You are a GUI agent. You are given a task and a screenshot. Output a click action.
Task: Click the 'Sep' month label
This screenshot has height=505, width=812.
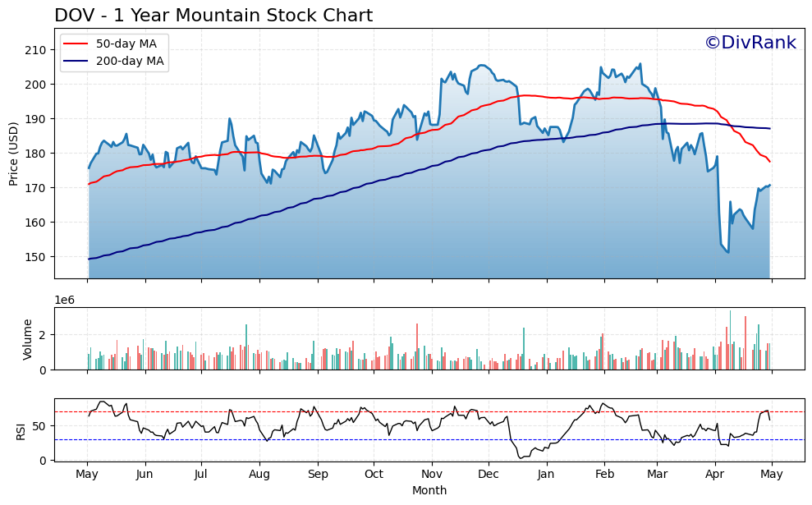point(318,475)
